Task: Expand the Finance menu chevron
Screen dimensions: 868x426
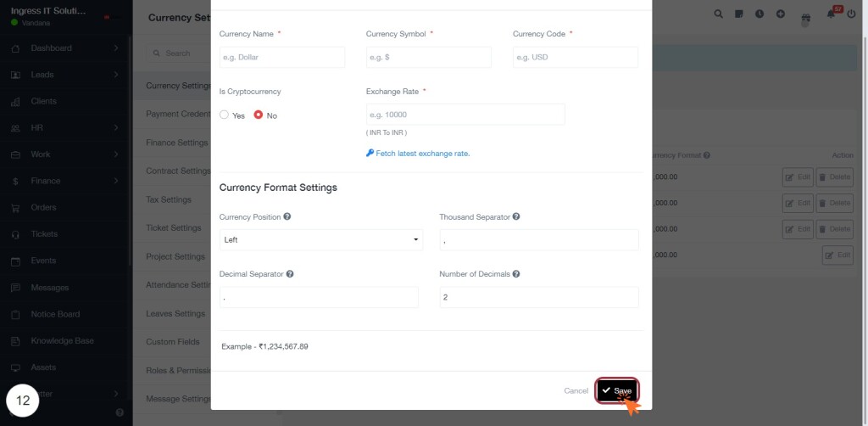Action: [x=115, y=181]
